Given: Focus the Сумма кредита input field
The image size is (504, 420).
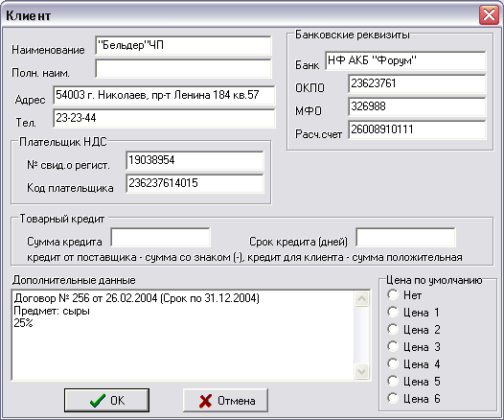Looking at the screenshot, I should click(x=160, y=238).
